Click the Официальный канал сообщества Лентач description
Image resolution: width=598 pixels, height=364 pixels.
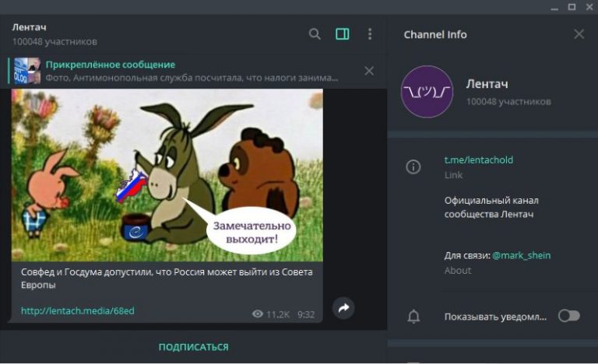[x=491, y=208]
